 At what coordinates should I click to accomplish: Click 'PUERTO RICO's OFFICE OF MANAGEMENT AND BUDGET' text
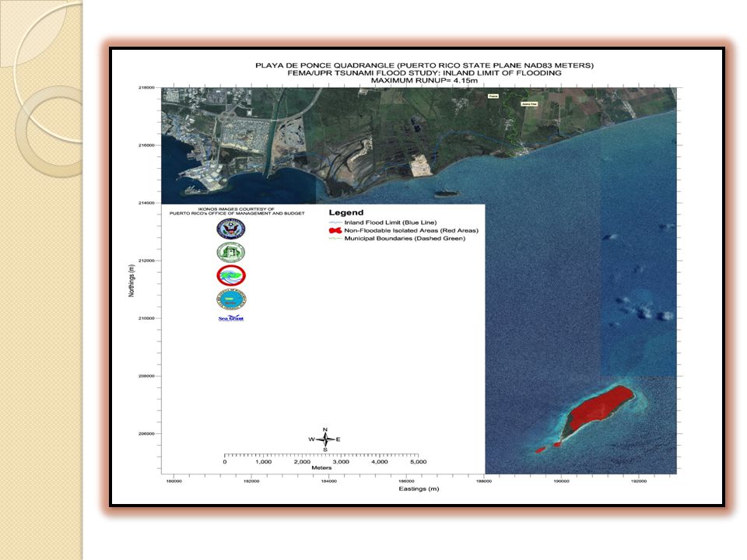tap(237, 213)
